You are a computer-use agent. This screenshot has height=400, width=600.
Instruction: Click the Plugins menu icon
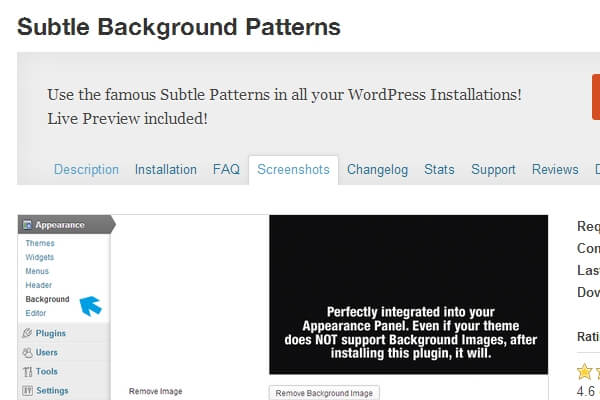(x=27, y=333)
